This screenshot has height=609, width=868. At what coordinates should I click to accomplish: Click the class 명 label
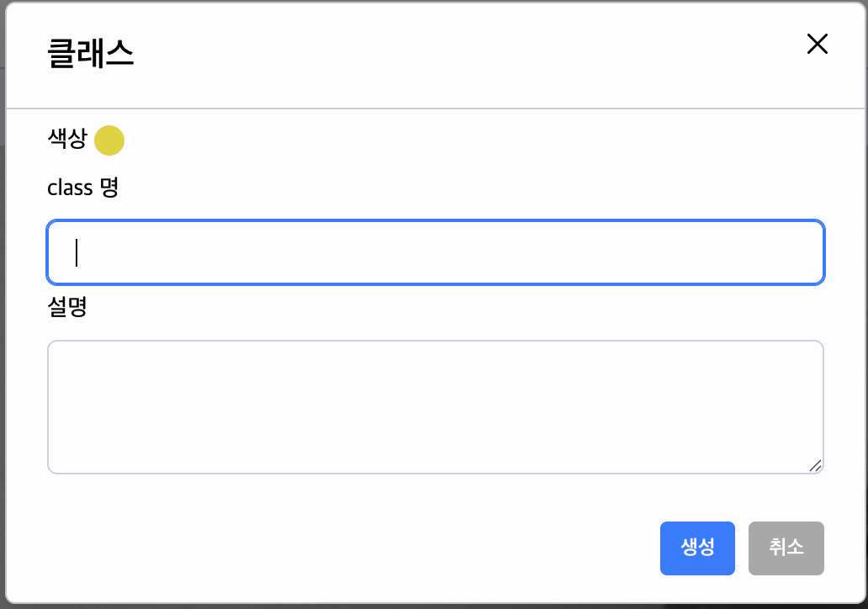click(x=83, y=188)
